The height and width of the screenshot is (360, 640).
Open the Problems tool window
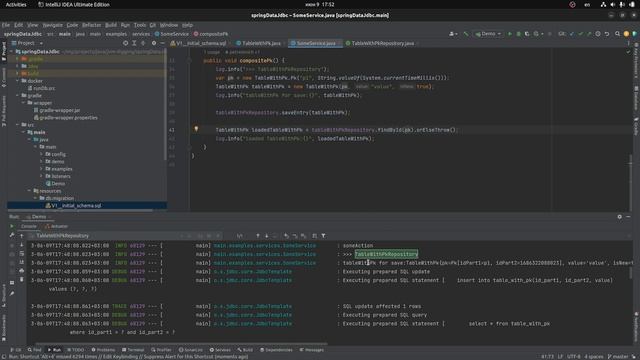[103, 350]
